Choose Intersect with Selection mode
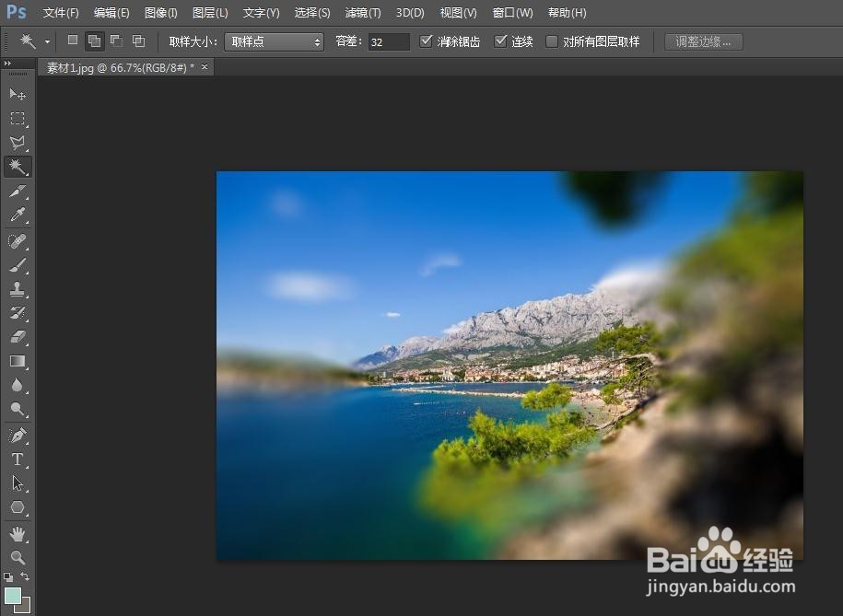 (139, 41)
